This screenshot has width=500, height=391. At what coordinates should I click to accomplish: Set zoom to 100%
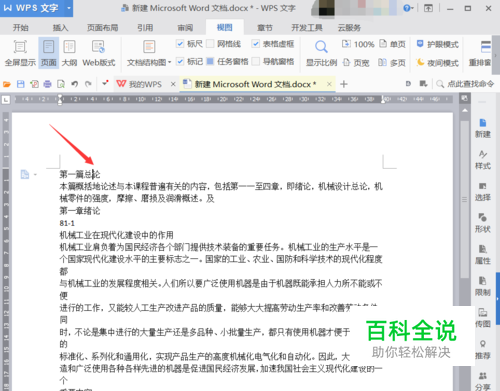(358, 44)
